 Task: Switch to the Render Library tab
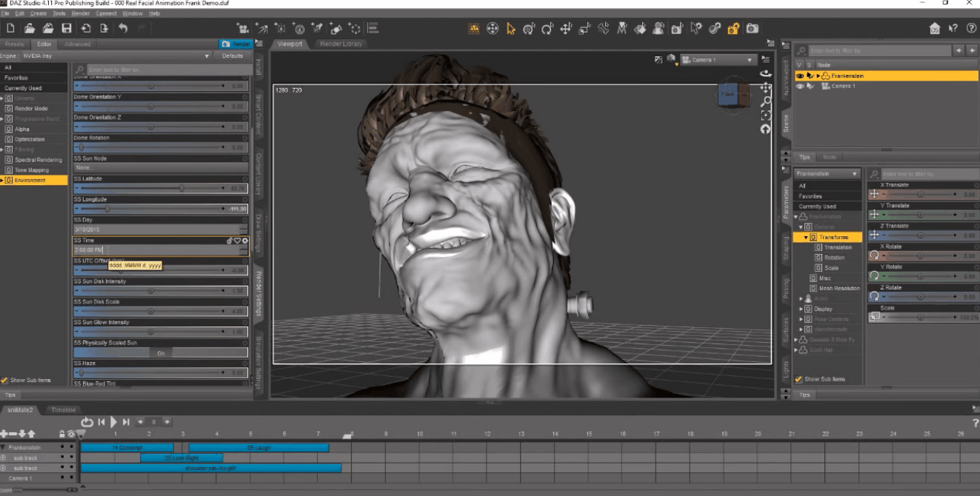[341, 44]
